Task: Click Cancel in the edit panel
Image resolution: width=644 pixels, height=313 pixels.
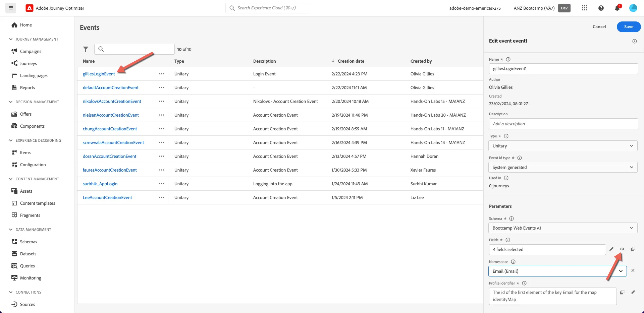Action: point(599,26)
